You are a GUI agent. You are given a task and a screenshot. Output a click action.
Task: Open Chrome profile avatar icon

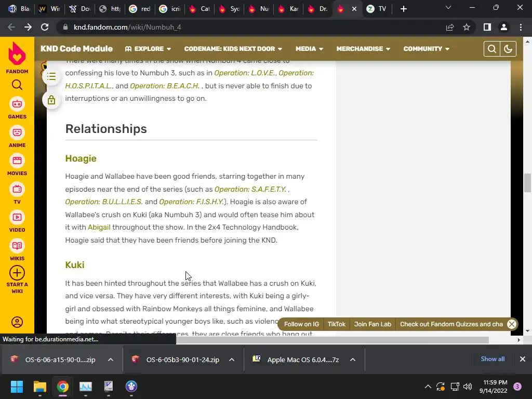click(x=504, y=27)
